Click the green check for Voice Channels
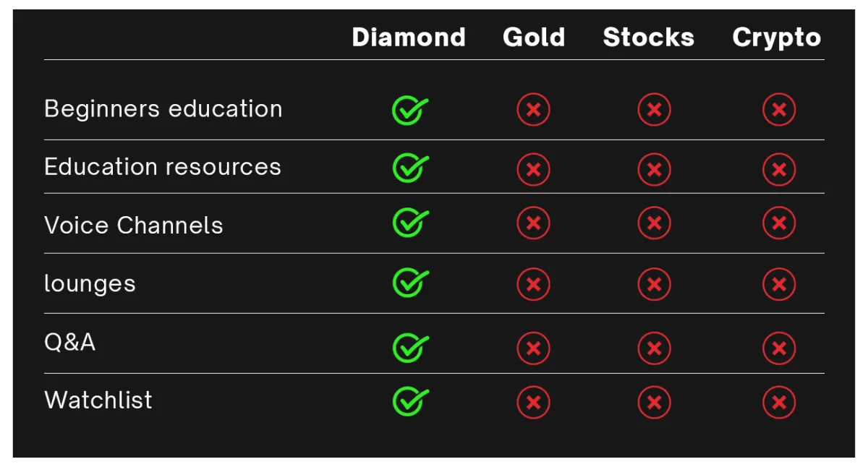868x467 pixels. (x=410, y=223)
